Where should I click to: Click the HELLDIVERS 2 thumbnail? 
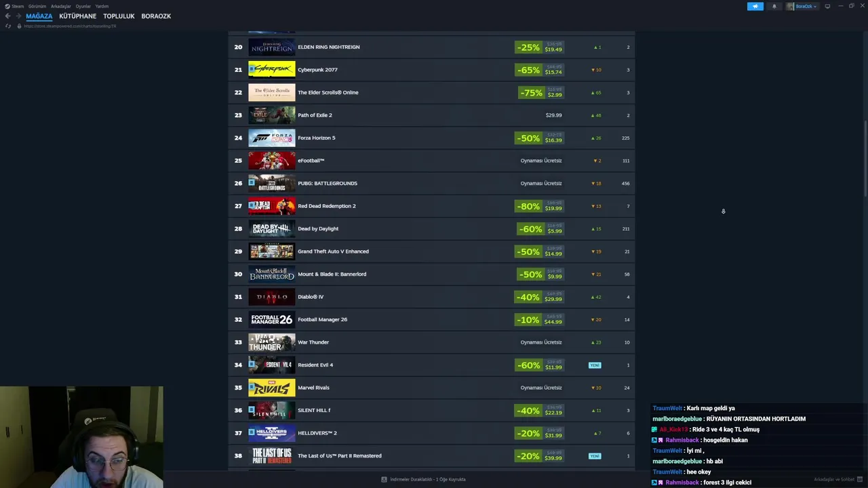[x=272, y=433]
